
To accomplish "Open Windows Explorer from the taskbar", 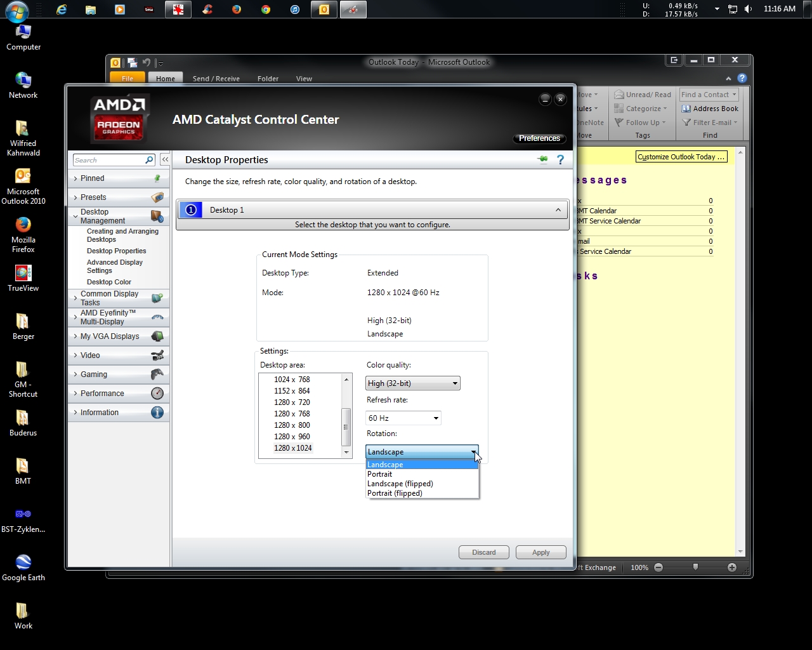I will (x=91, y=10).
